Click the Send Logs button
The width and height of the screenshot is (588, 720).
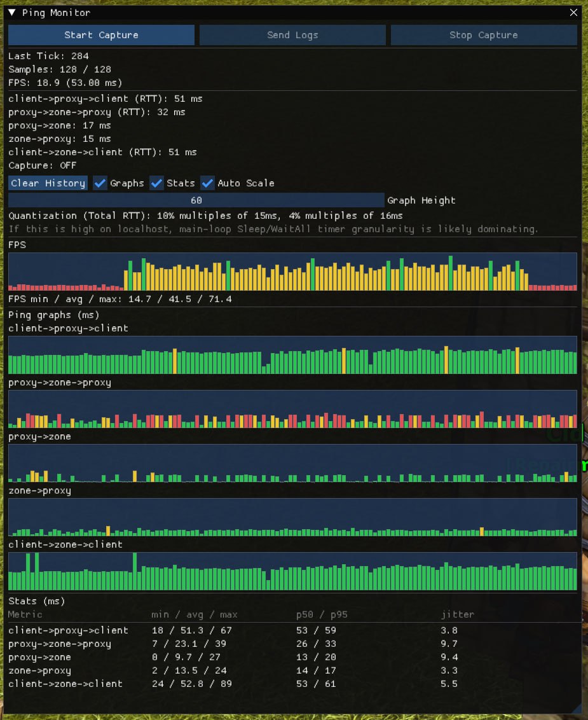[x=292, y=35]
